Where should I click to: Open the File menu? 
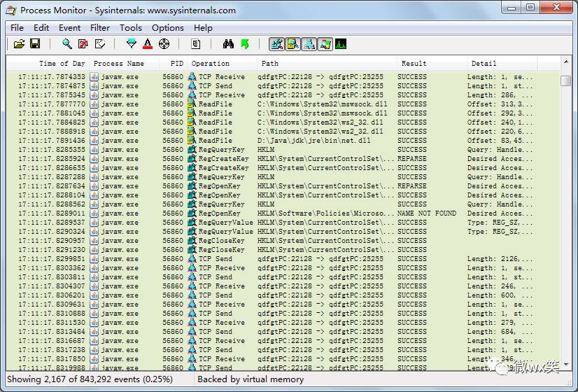17,28
